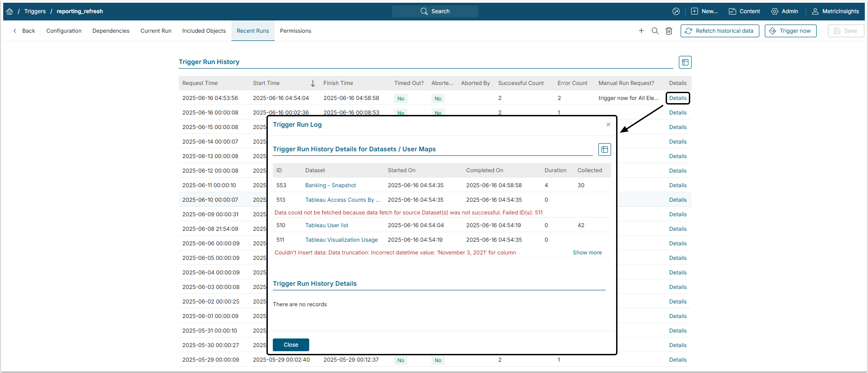This screenshot has width=868, height=373.
Task: Click the home icon in breadcrumb
Action: (10, 11)
